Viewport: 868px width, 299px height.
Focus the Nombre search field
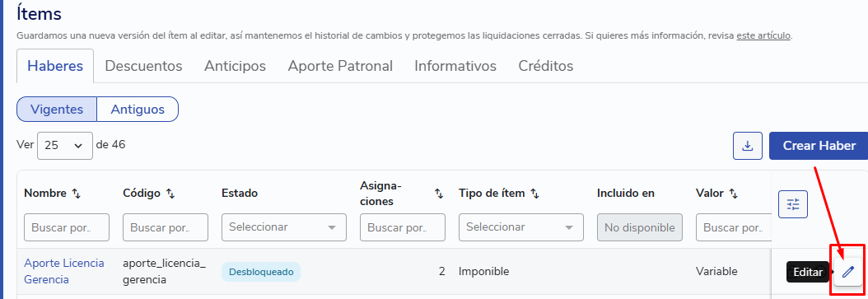click(67, 227)
